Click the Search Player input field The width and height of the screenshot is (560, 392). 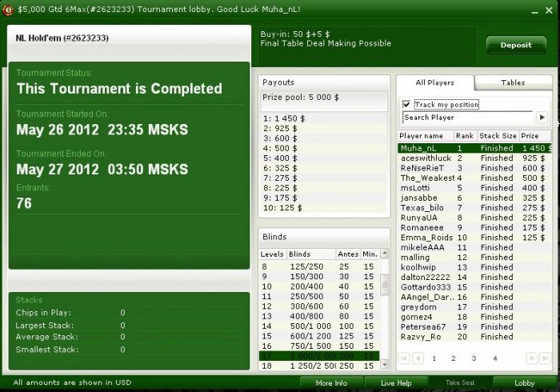point(468,118)
